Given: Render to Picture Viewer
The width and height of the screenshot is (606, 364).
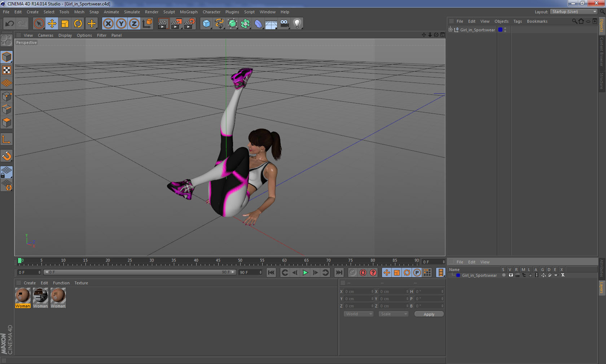Looking at the screenshot, I should [176, 24].
